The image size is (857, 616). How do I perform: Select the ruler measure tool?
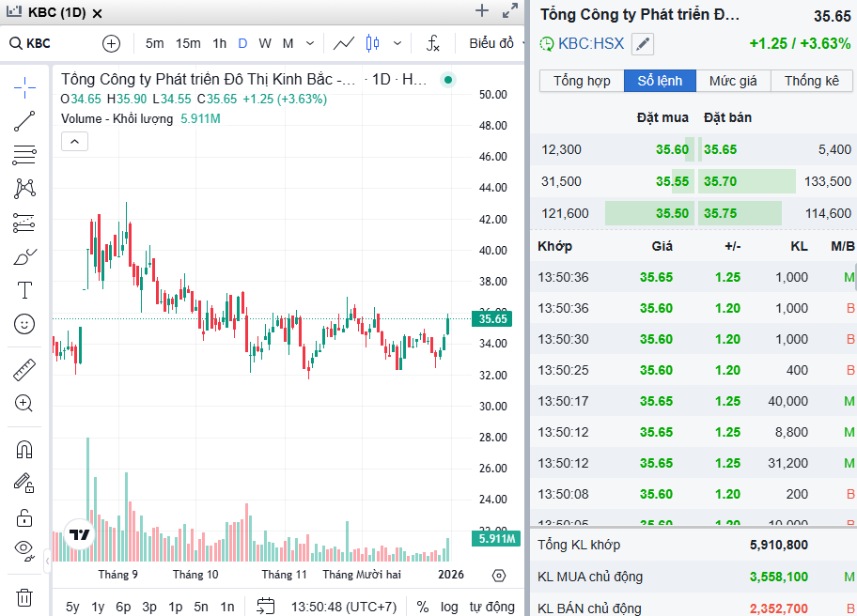25,369
